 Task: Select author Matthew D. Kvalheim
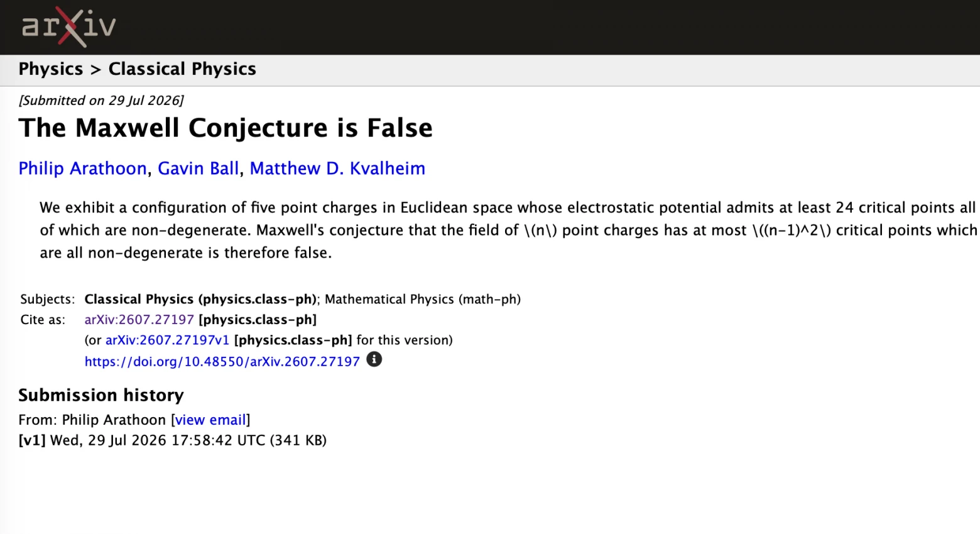(337, 168)
